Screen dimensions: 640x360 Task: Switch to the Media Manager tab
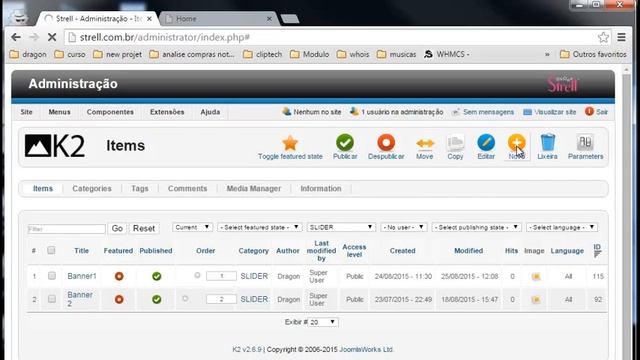(x=254, y=189)
